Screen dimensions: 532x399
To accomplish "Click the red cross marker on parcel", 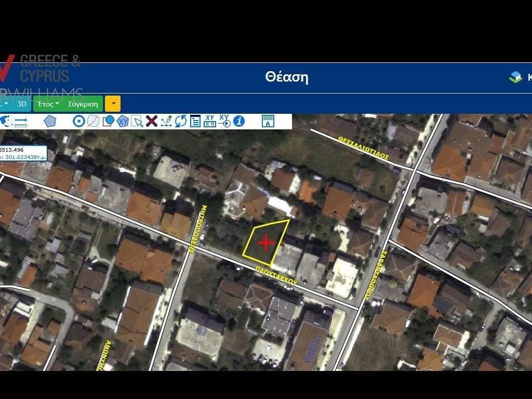I will click(266, 243).
